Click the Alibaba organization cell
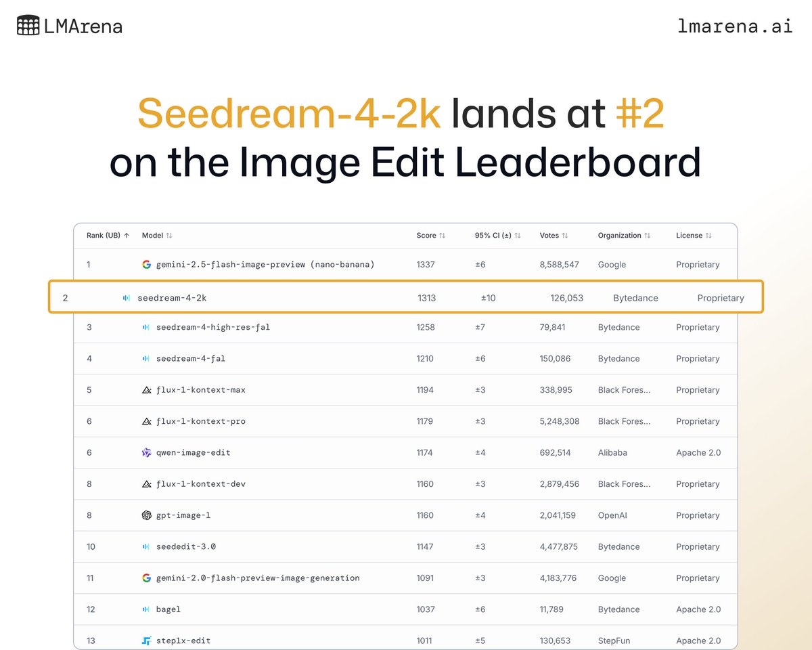The image size is (812, 650). (612, 452)
